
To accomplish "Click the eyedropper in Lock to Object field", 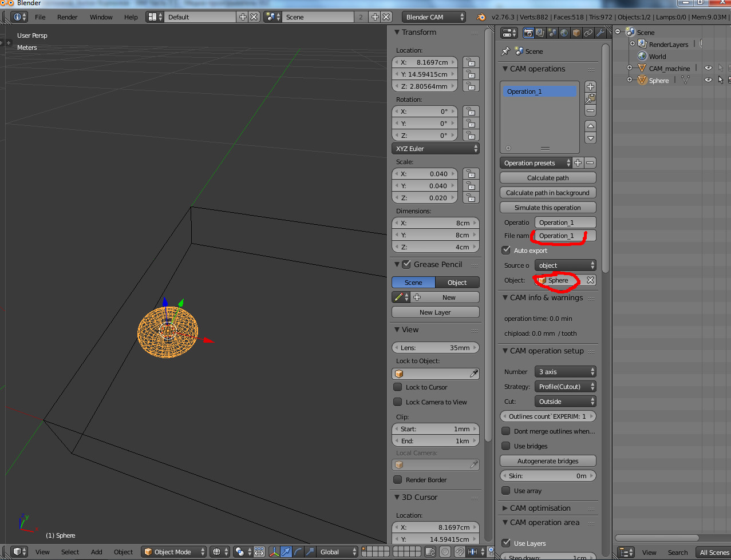I will [x=474, y=374].
